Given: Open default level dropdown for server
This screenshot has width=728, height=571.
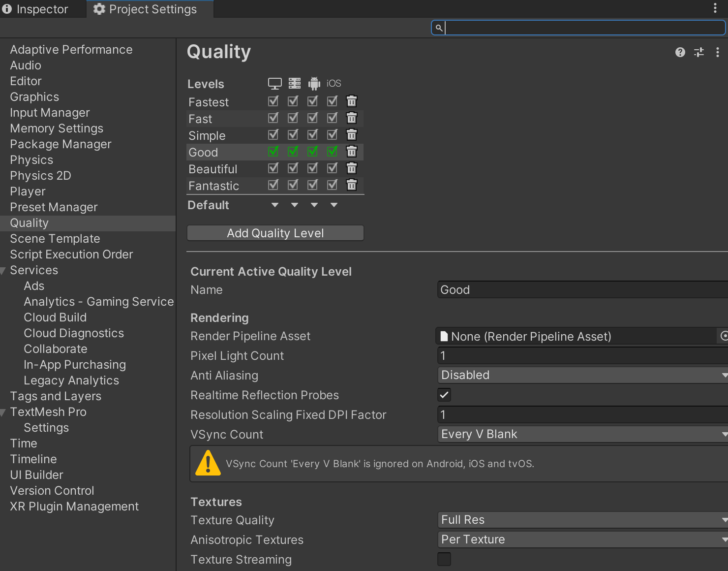Looking at the screenshot, I should pyautogui.click(x=294, y=205).
